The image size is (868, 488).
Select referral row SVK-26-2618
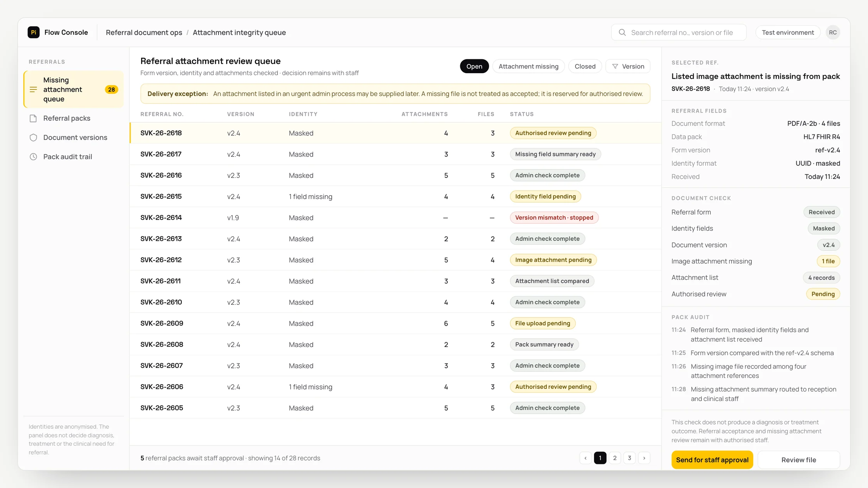[x=395, y=133]
